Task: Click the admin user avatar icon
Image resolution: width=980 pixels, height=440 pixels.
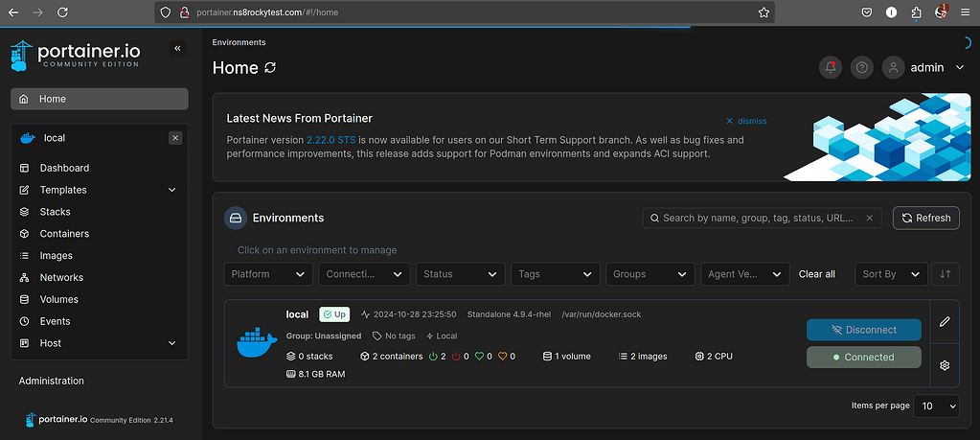Action: point(894,67)
